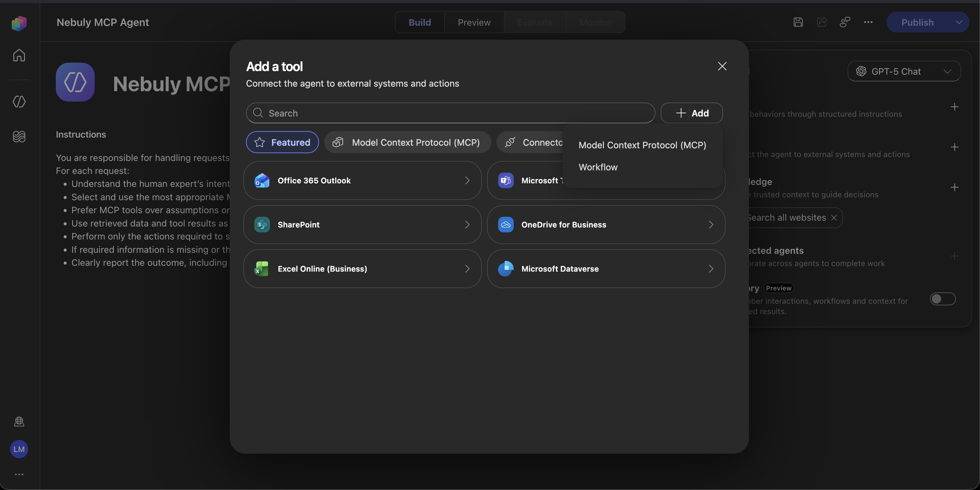
Task: Open the Flows sidebar icon
Action: (x=19, y=136)
